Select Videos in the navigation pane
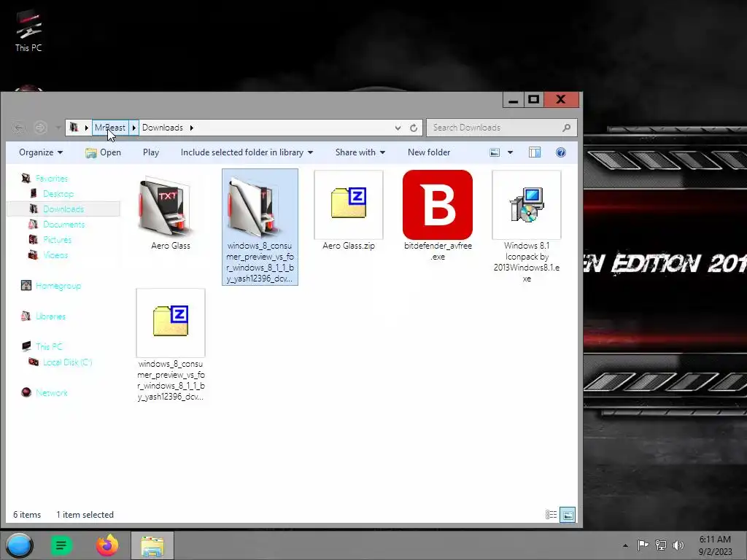The image size is (747, 560). coord(55,254)
